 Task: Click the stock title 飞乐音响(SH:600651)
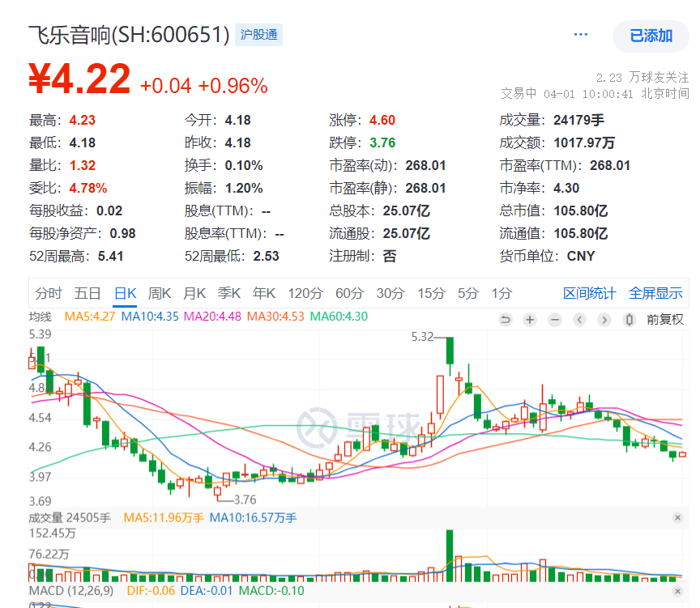click(129, 35)
